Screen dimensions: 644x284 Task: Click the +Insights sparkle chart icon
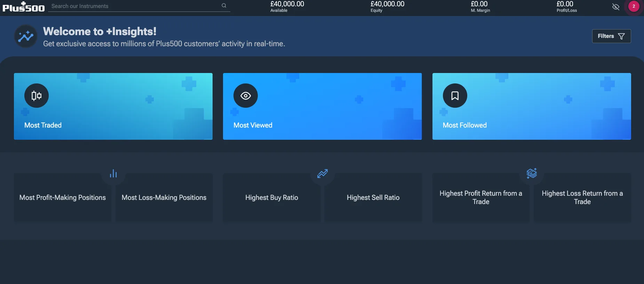pyautogui.click(x=26, y=36)
